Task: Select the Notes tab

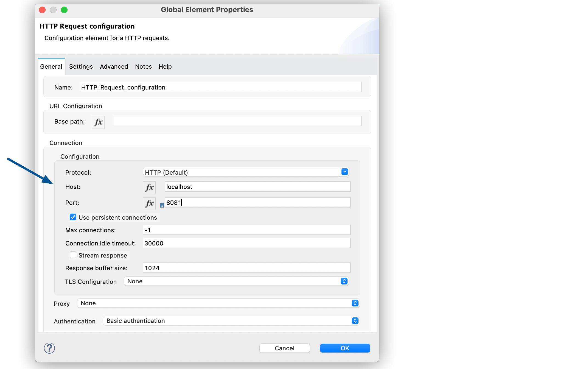Action: [143, 66]
